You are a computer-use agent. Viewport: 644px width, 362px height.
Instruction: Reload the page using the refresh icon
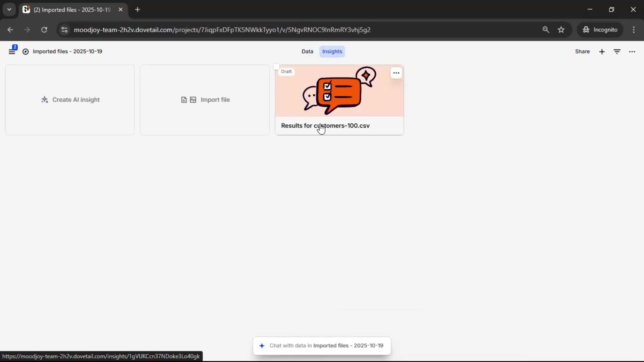(44, 30)
